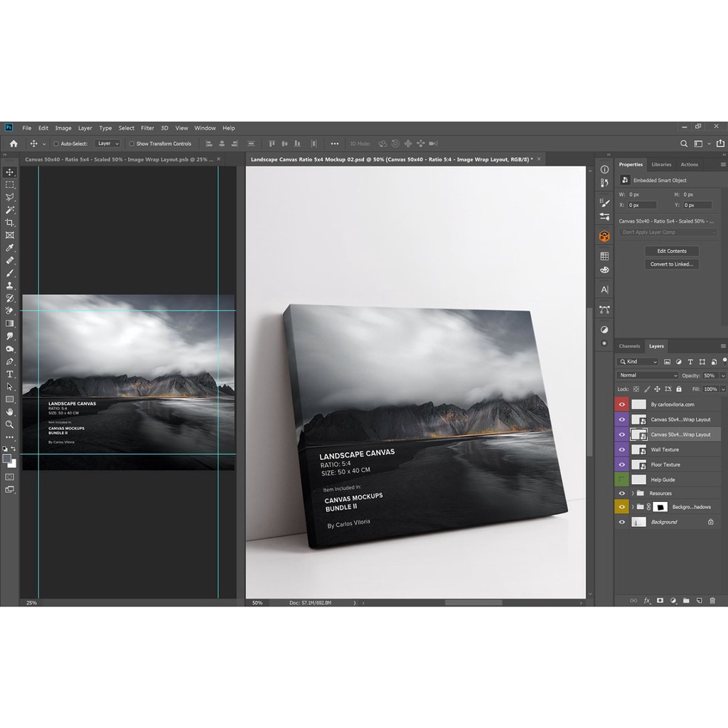728x728 pixels.
Task: Open the Kind filter dropdown
Action: click(638, 362)
